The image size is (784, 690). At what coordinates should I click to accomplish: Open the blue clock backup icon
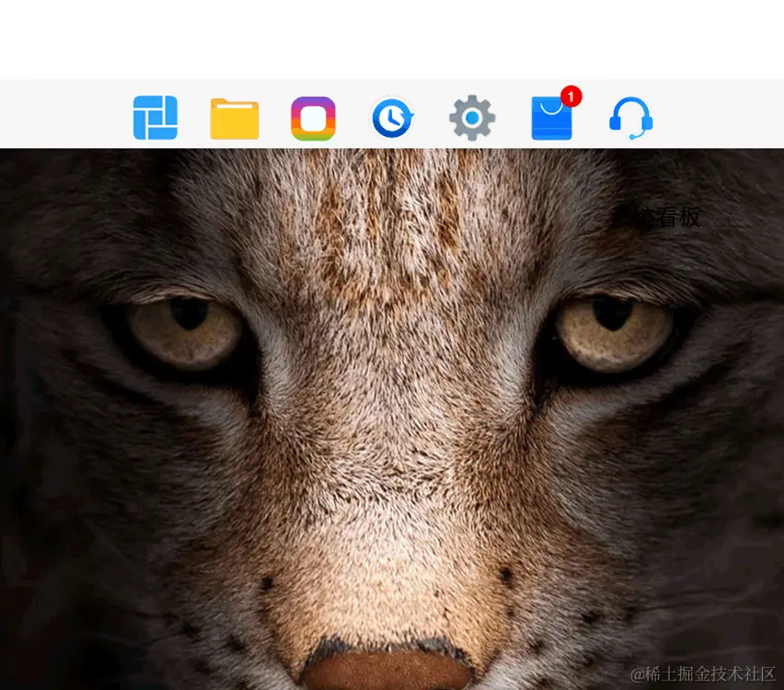393,118
